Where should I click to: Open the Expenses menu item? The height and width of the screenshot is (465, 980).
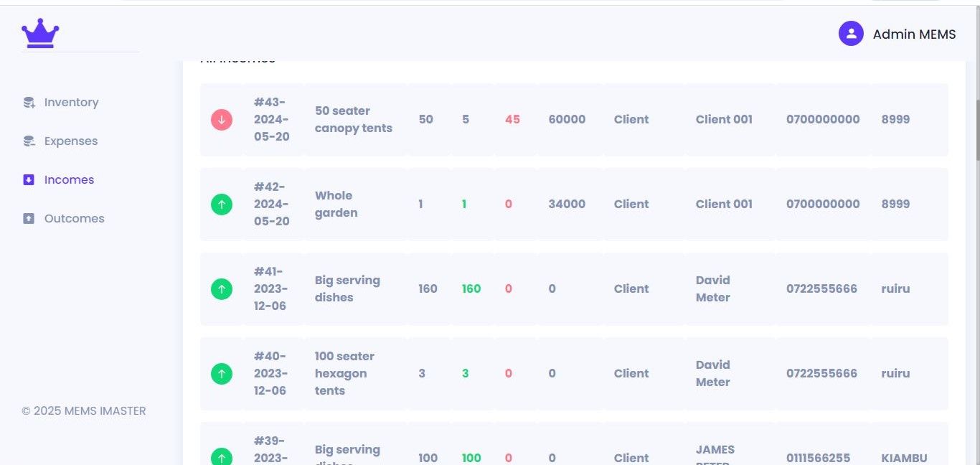click(x=71, y=141)
